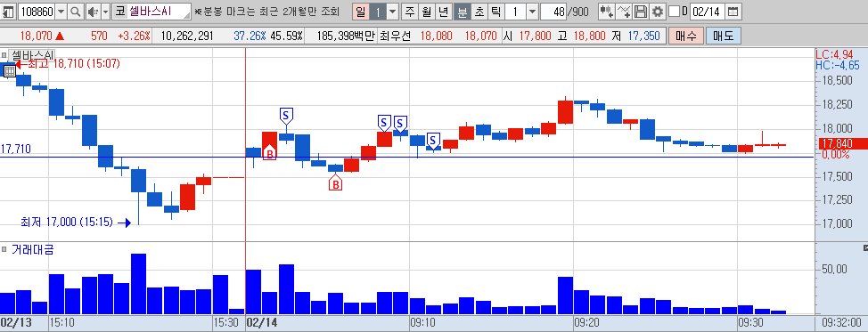Click the best ask price 18,080
868x332 pixels.
tap(436, 36)
